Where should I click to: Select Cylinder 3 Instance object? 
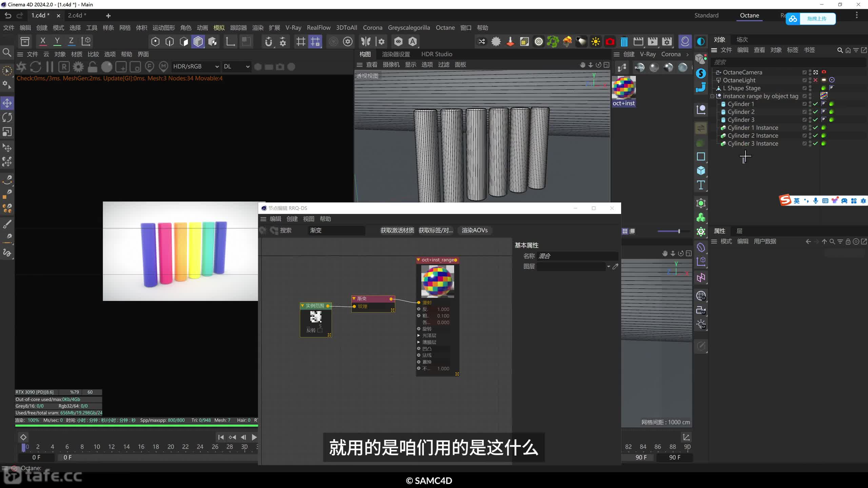point(753,144)
